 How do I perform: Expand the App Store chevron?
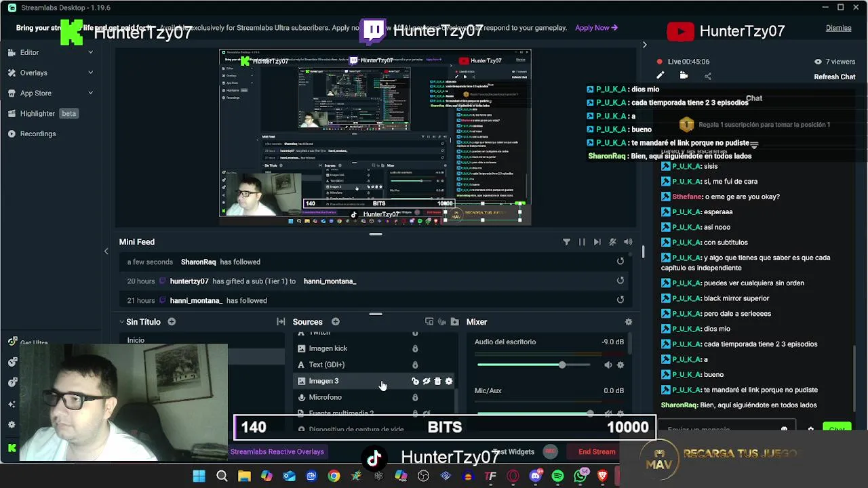tap(90, 93)
